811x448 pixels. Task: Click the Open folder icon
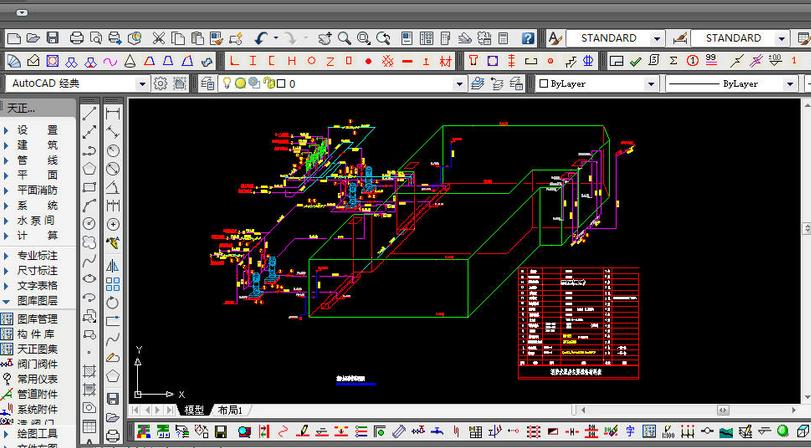(32, 38)
